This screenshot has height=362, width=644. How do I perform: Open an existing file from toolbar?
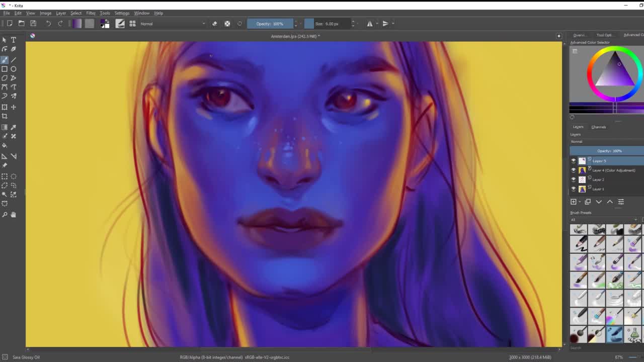click(22, 24)
